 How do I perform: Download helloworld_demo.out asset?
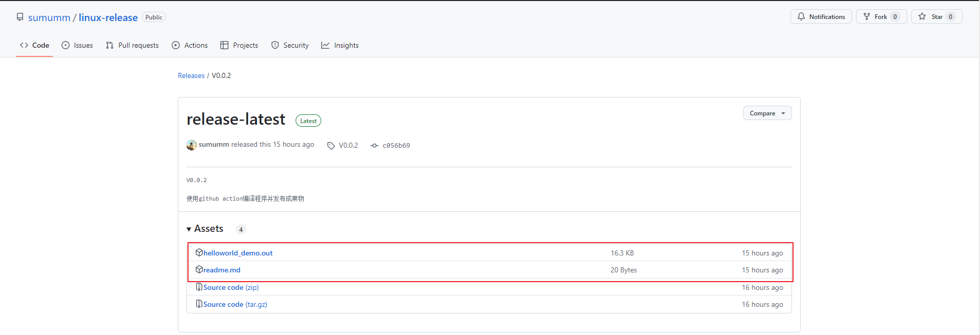[x=238, y=253]
